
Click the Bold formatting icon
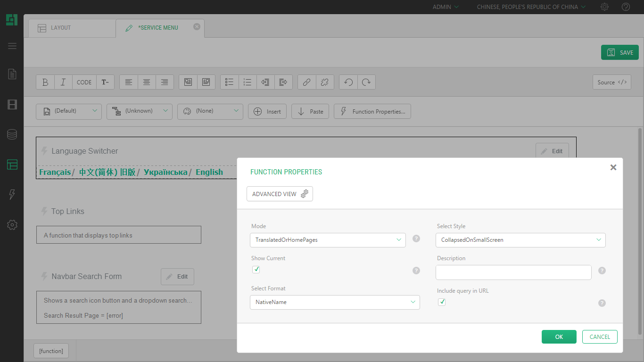[x=45, y=82]
